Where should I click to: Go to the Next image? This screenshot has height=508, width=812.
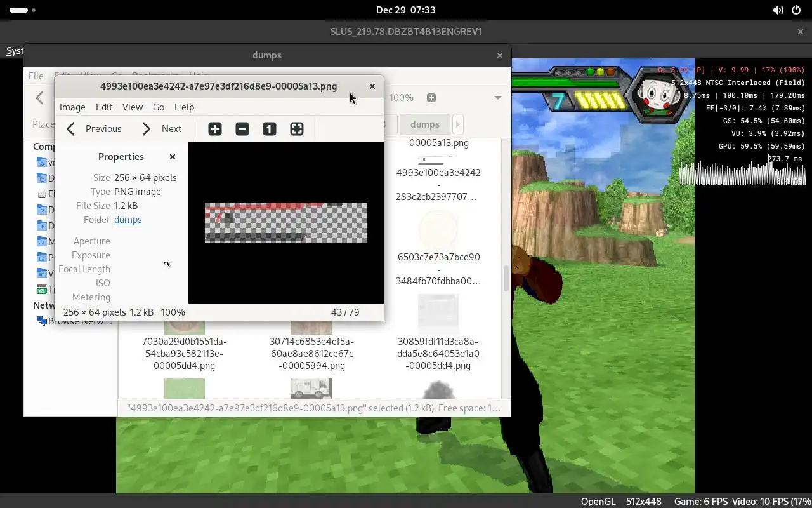coord(162,129)
